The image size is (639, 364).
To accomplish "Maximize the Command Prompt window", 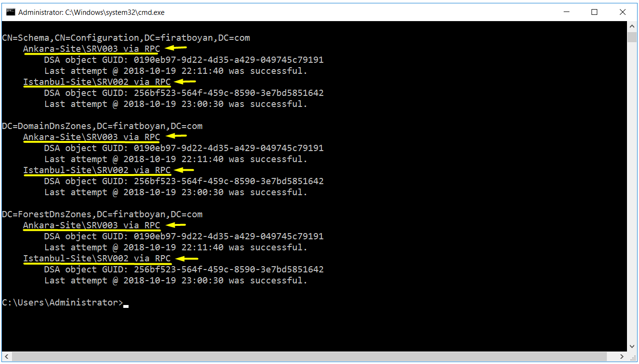I will [594, 12].
